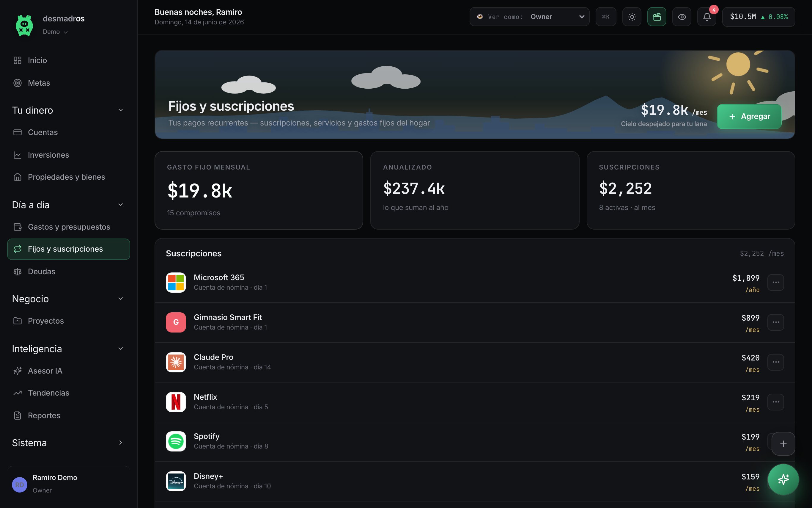
Task: Click Spotify subscription name
Action: pos(207,436)
